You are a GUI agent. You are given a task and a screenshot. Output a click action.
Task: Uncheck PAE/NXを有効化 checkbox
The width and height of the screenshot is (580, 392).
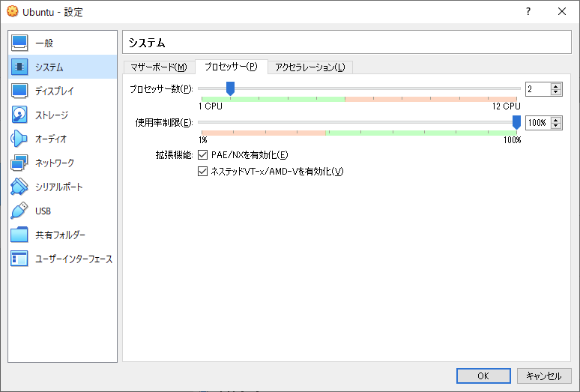202,154
